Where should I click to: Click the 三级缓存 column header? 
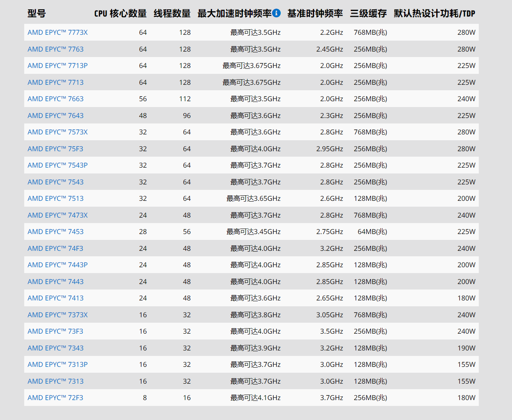[368, 13]
